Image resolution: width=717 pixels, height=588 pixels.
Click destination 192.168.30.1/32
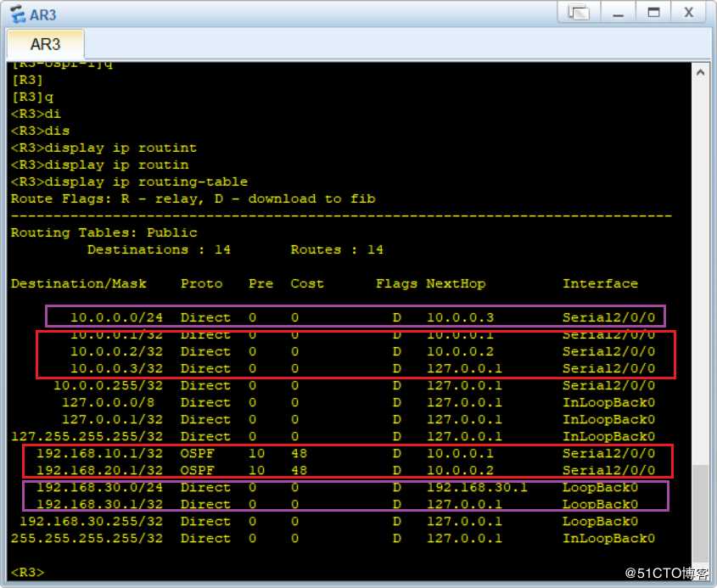pyautogui.click(x=99, y=504)
